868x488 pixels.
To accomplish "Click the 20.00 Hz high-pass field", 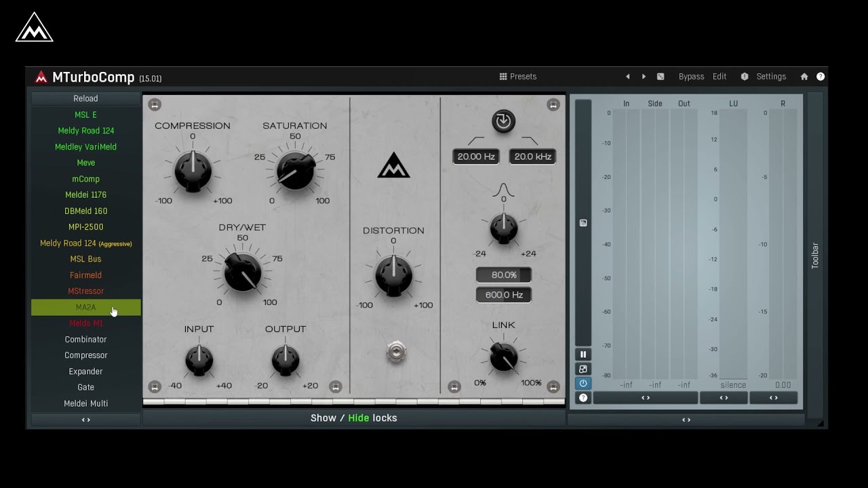I will (x=476, y=157).
